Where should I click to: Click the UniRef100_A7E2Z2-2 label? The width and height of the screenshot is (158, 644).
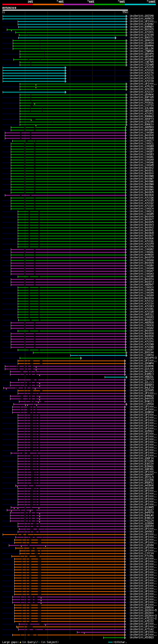[143, 619]
